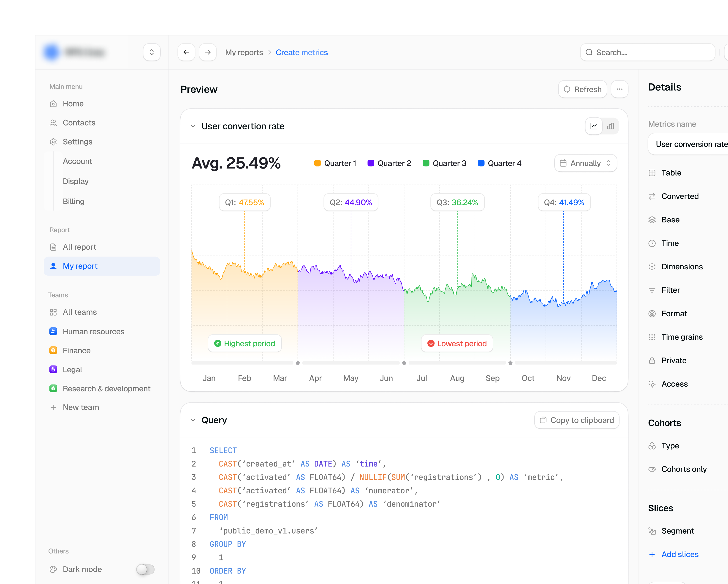The width and height of the screenshot is (728, 584).
Task: Click the Legal team icon
Action: click(x=53, y=369)
